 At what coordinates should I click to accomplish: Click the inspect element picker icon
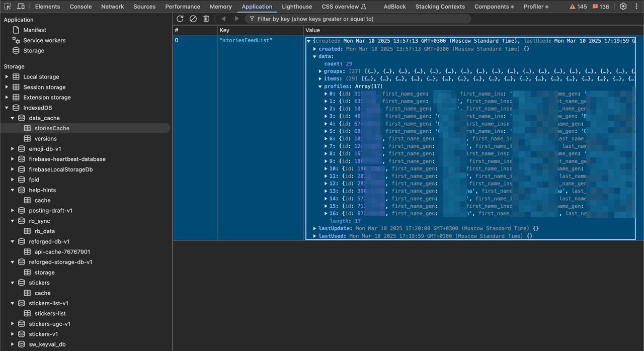click(x=8, y=7)
